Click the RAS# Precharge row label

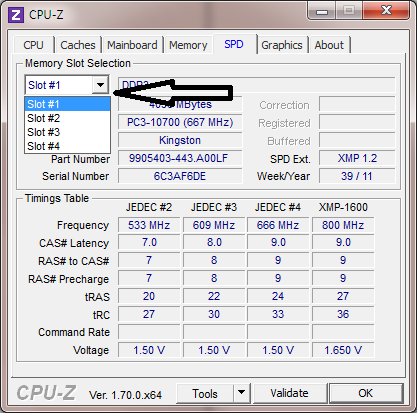coord(68,279)
